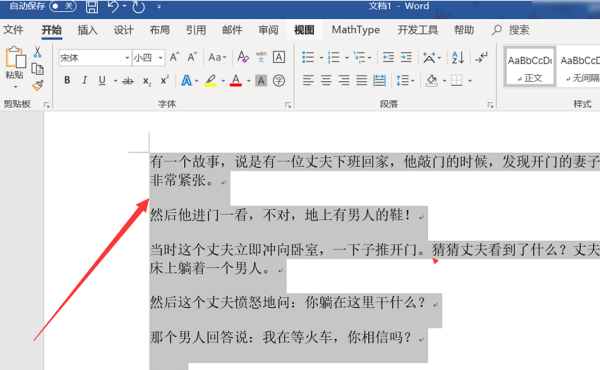Undo the last action

coord(113,7)
